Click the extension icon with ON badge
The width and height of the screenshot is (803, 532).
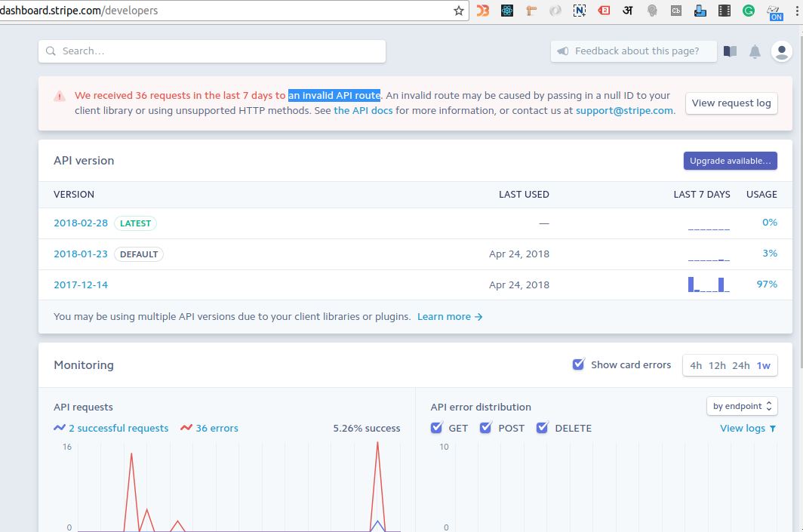click(774, 12)
